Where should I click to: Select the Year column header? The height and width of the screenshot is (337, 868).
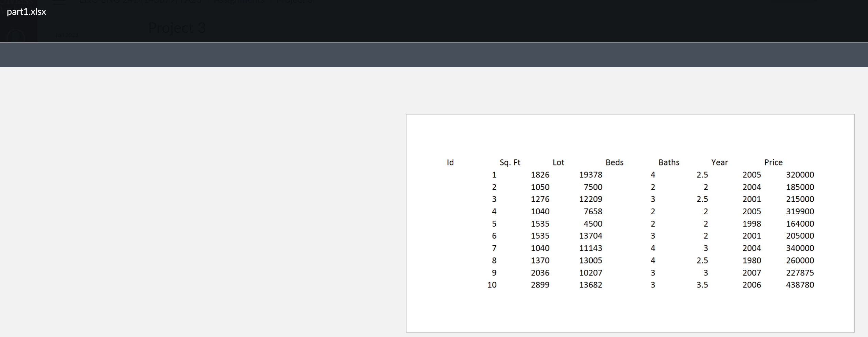719,162
